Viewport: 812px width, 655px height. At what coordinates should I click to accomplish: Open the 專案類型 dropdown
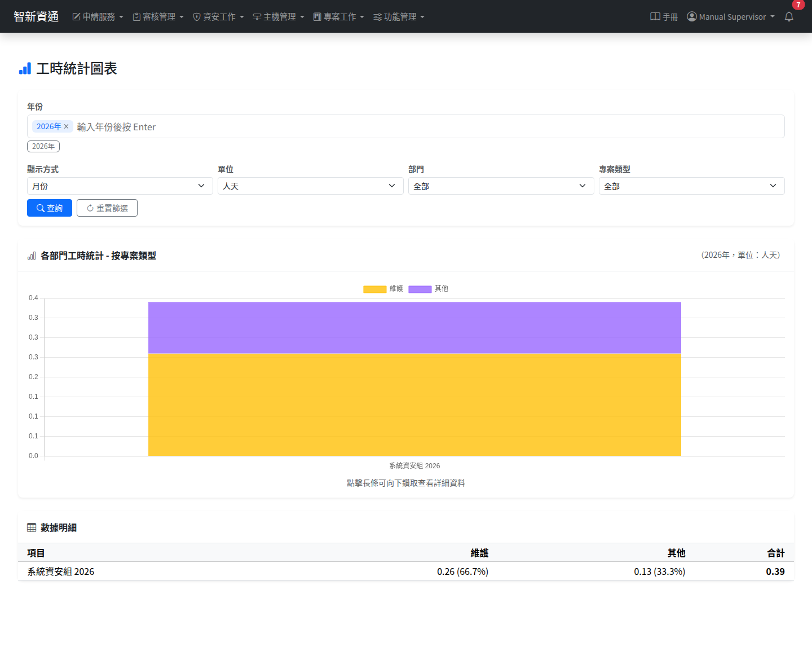click(x=692, y=186)
